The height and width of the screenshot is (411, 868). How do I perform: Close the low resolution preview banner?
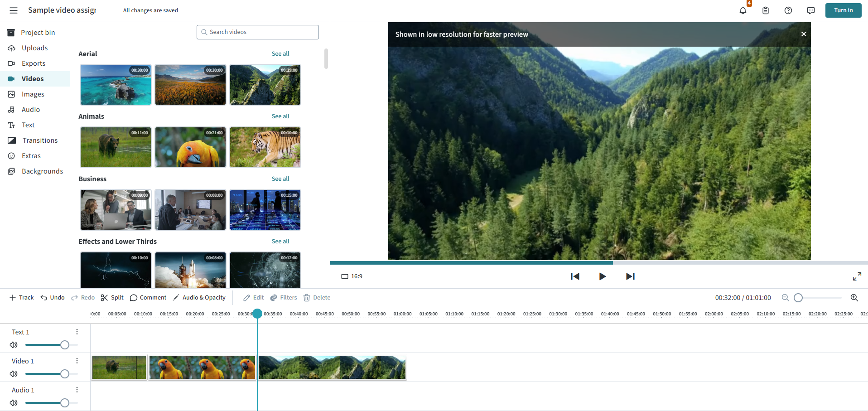point(804,34)
